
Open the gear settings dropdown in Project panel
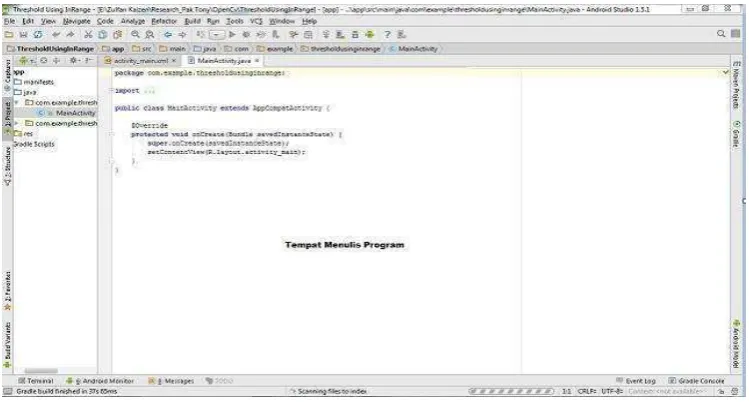click(x=75, y=61)
